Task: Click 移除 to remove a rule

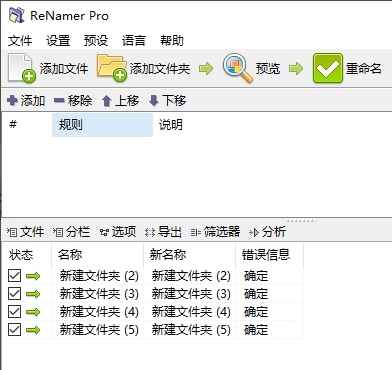Action: [73, 100]
